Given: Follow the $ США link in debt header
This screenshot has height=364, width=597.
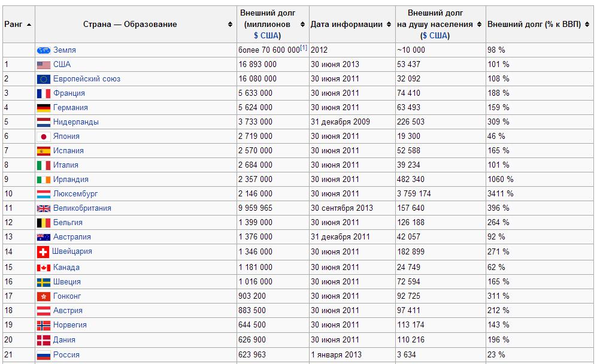Looking at the screenshot, I should coord(267,35).
